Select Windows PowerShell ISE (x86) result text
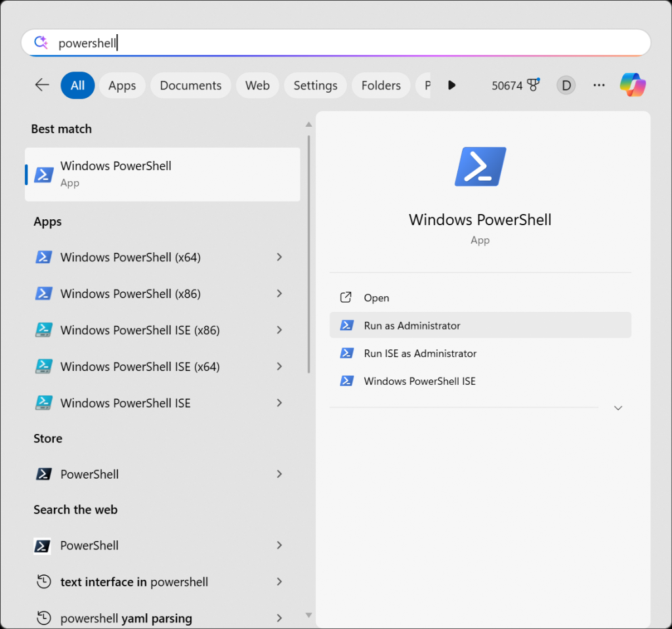This screenshot has width=672, height=629. [x=140, y=330]
